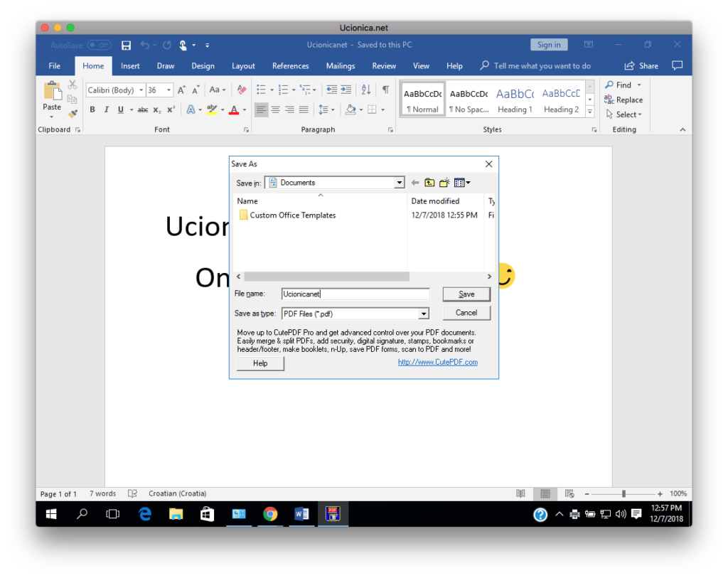Click the Save disk icon in title bar
728x578 pixels.
126,46
